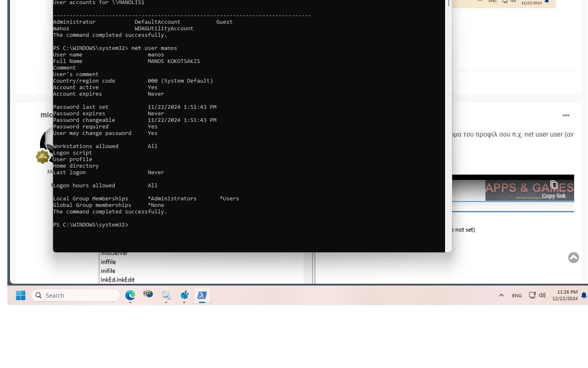Open Microsoft Edge from the taskbar
Screen dimensions: 588x368
[x=130, y=295]
